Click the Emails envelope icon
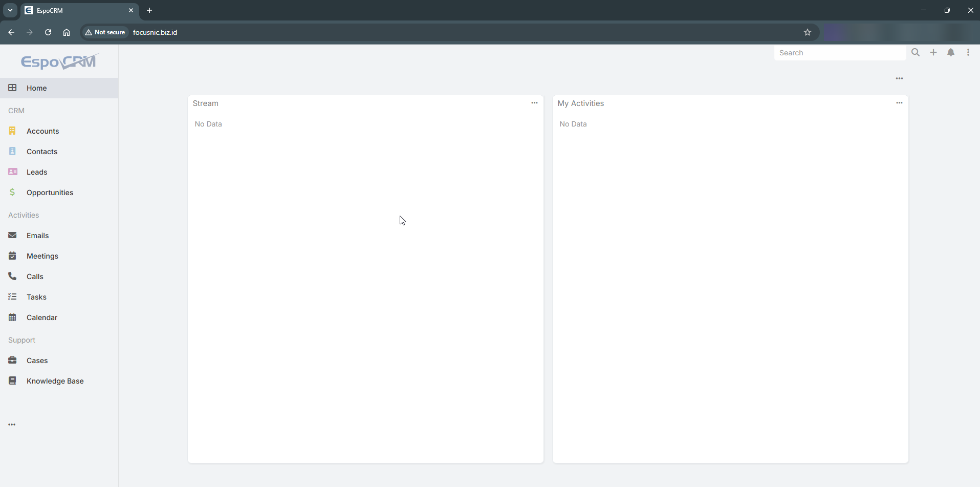Screen dimensions: 980x487 12,236
